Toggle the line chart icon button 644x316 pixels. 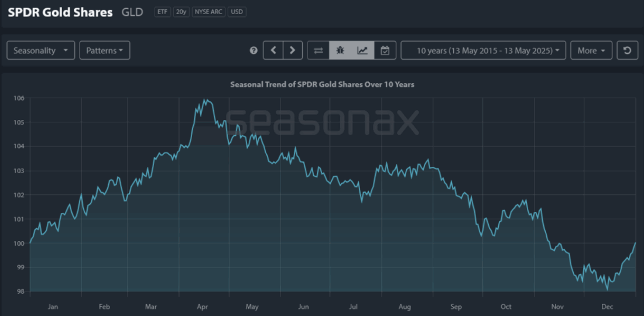(x=362, y=50)
